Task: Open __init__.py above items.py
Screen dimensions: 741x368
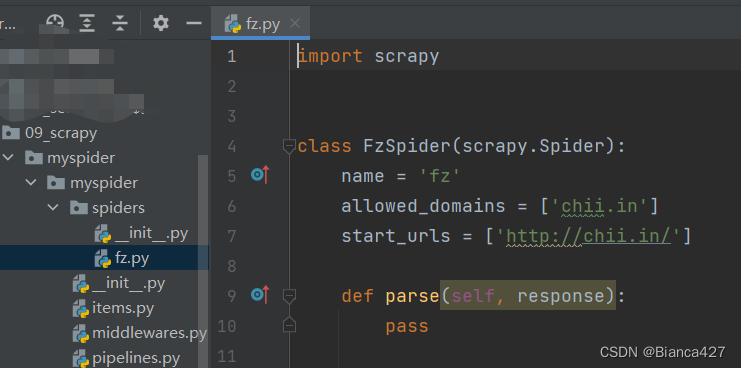Action: (x=129, y=283)
